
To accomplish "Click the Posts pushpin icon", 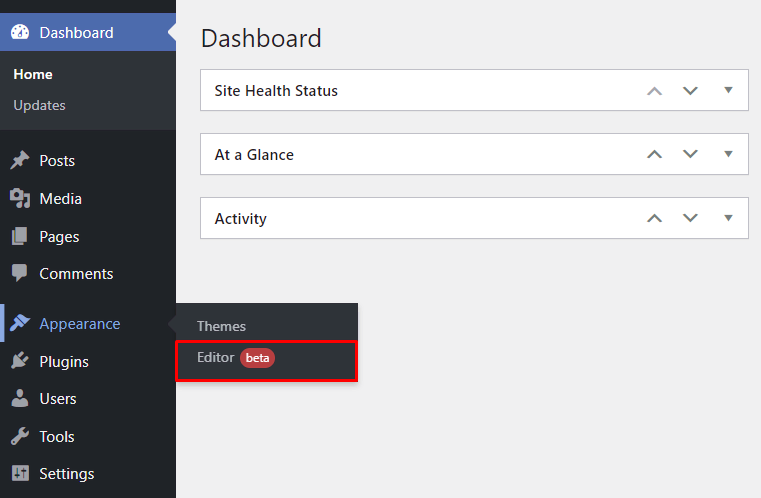I will tap(20, 161).
